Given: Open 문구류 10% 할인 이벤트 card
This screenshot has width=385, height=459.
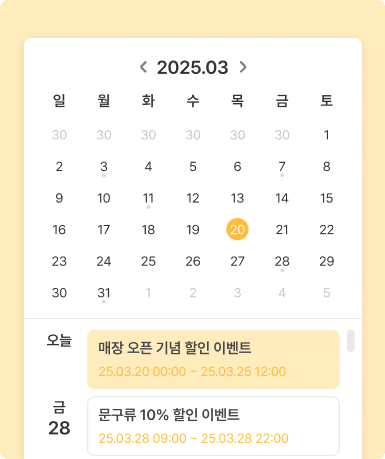Looking at the screenshot, I should pyautogui.click(x=213, y=426).
